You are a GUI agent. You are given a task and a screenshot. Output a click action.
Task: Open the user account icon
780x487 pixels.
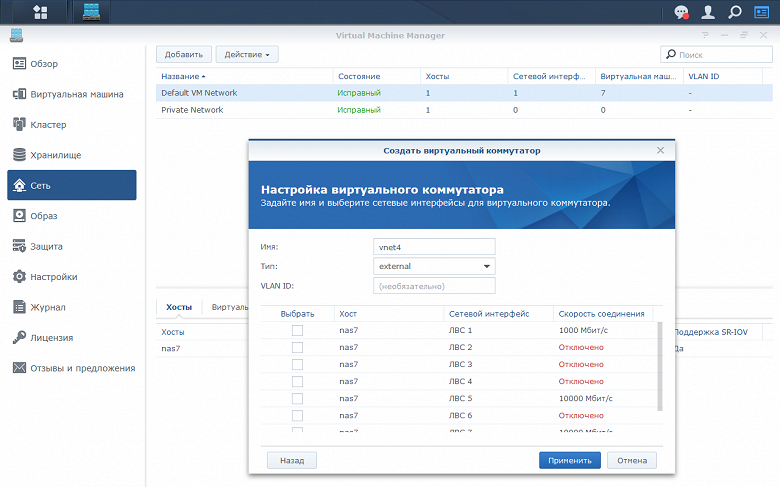pos(708,12)
